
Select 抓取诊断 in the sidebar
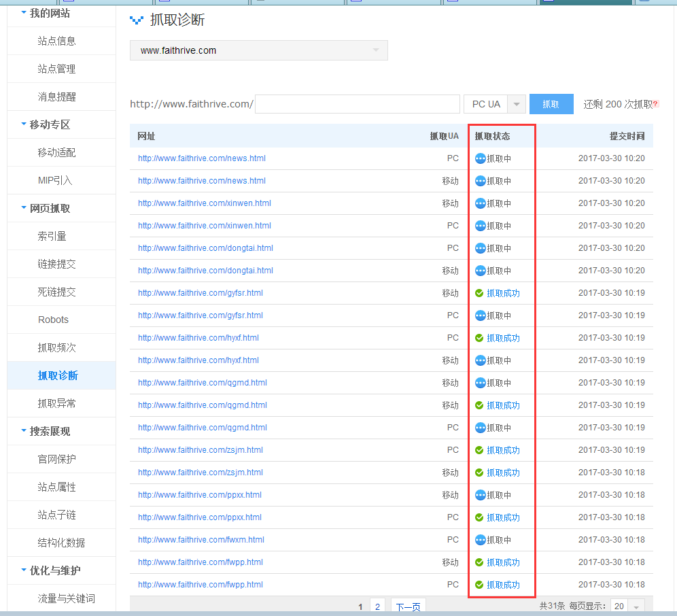pos(58,375)
